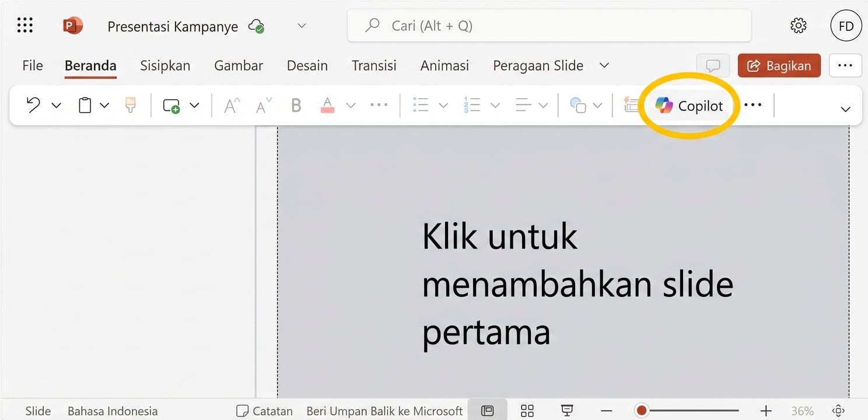Viewport: 868px width, 420px height.
Task: Open the Transisi ribbon tab
Action: click(x=374, y=65)
